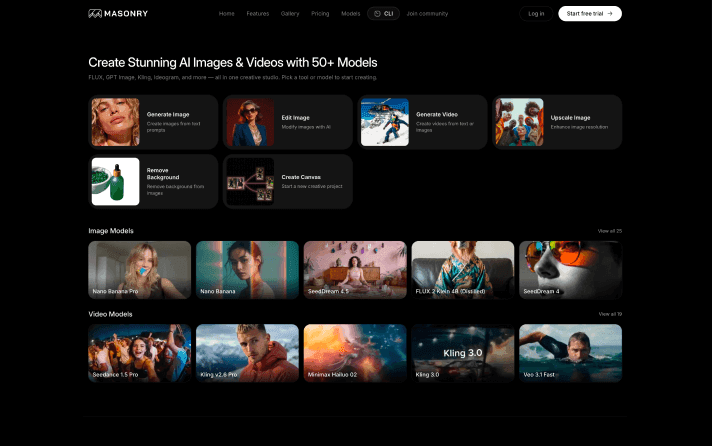This screenshot has height=446, width=712.
Task: Click the Upscale Image group thumbnail
Action: coord(519,122)
